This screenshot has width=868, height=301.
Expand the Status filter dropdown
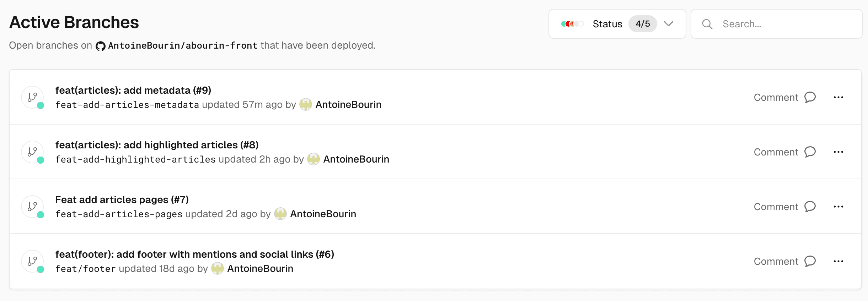[669, 24]
